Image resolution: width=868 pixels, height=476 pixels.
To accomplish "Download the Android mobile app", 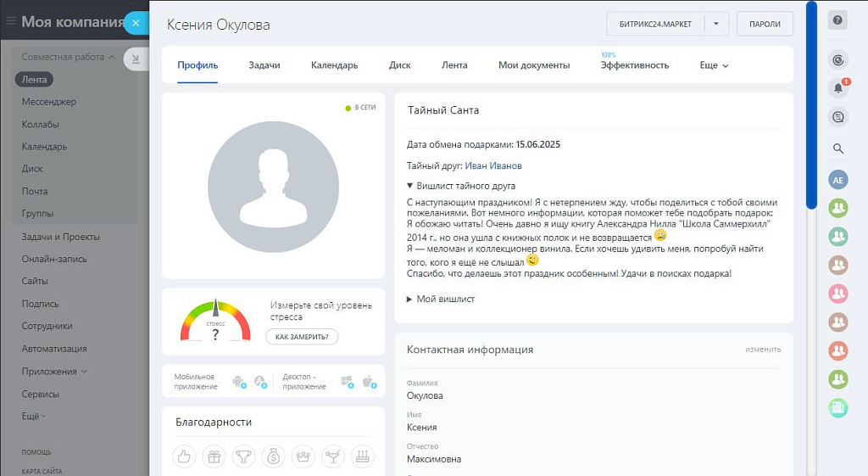I will tap(237, 382).
